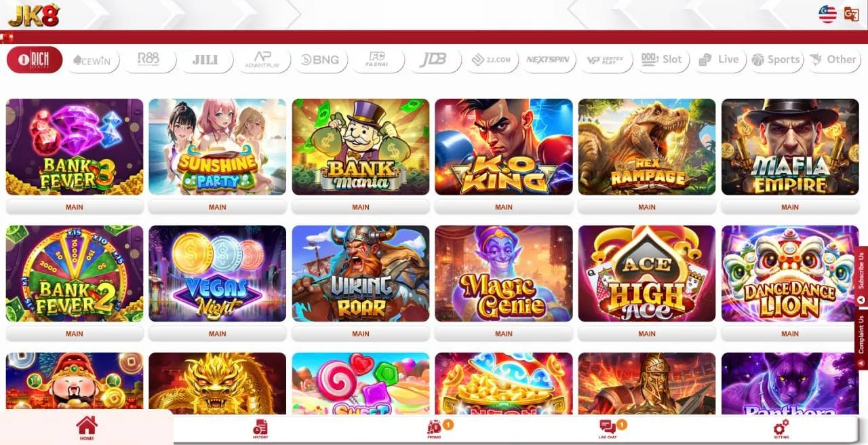Image resolution: width=868 pixels, height=445 pixels.
Task: Open the Live category tab
Action: [719, 60]
